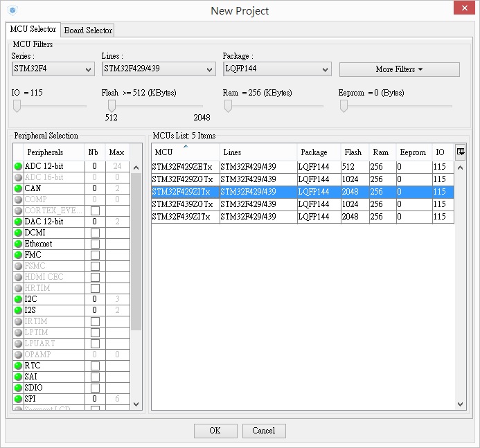Select the STM32F429ZGTx row
The image size is (480, 448).
[x=303, y=179]
